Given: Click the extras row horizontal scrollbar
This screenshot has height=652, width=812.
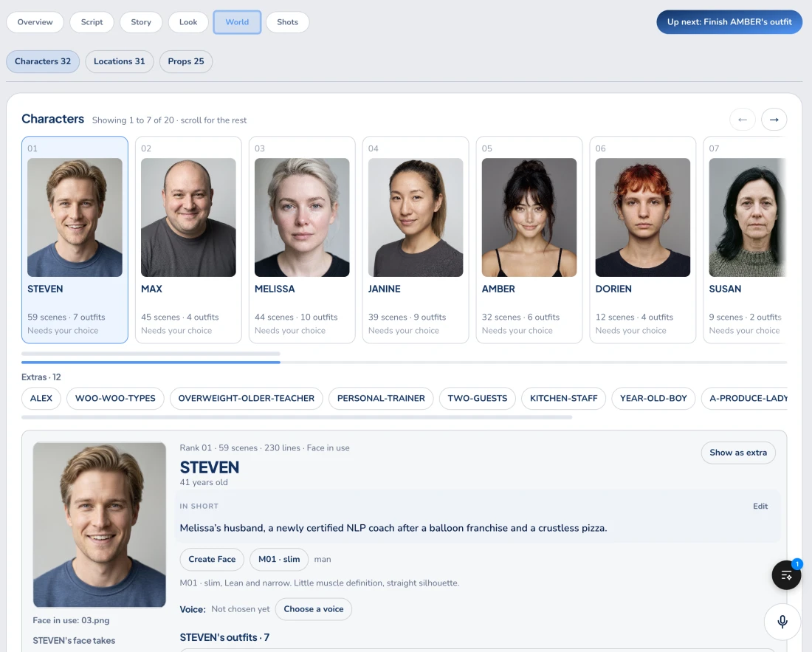Looking at the screenshot, I should pos(297,417).
